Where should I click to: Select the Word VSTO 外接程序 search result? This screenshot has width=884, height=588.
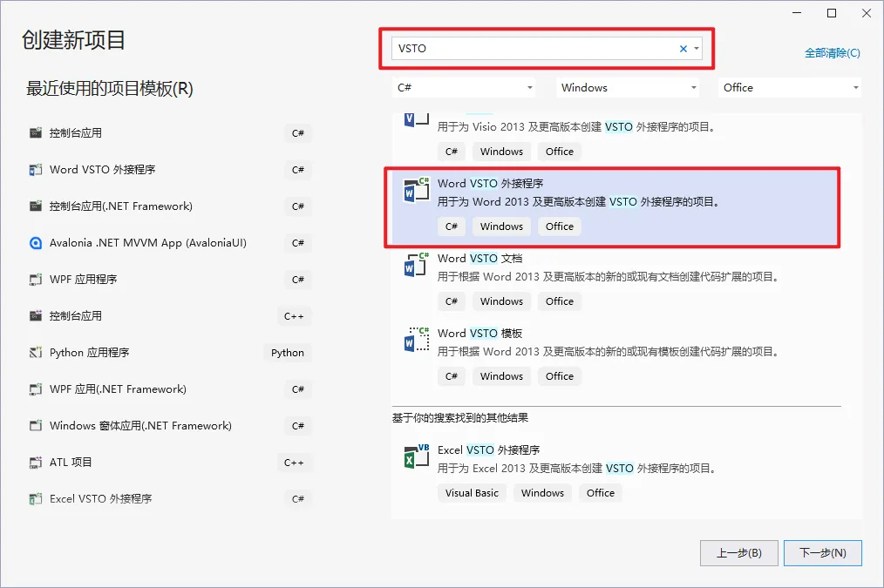(615, 207)
